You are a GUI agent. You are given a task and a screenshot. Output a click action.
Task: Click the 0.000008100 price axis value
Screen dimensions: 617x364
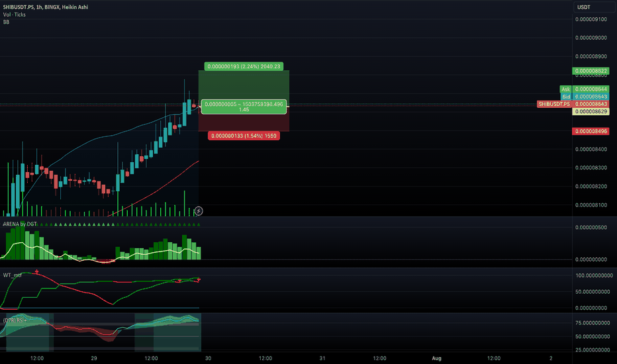tap(591, 205)
